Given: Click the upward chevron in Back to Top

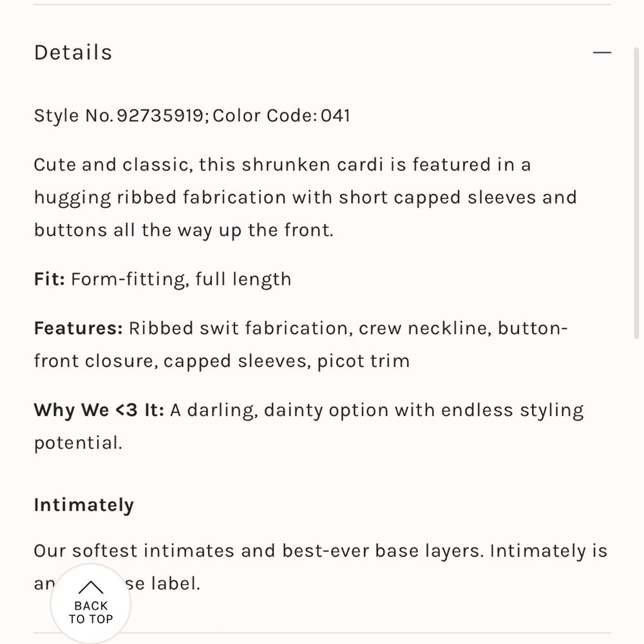Looking at the screenshot, I should (91, 587).
